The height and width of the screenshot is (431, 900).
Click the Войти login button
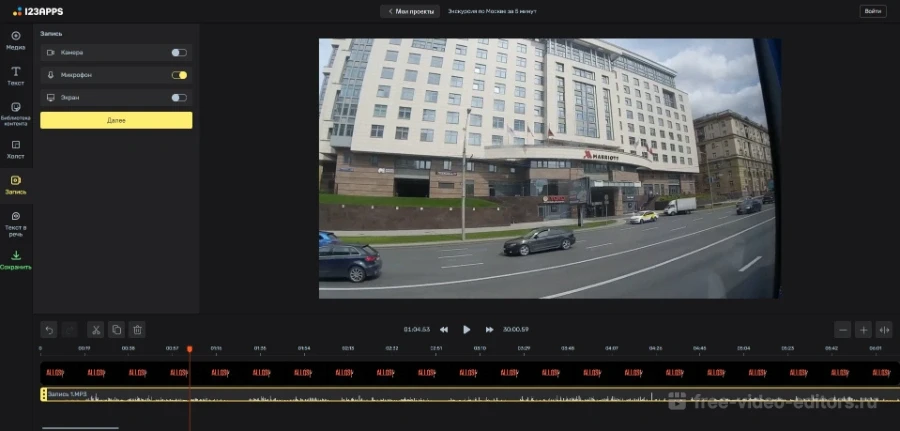tap(872, 11)
